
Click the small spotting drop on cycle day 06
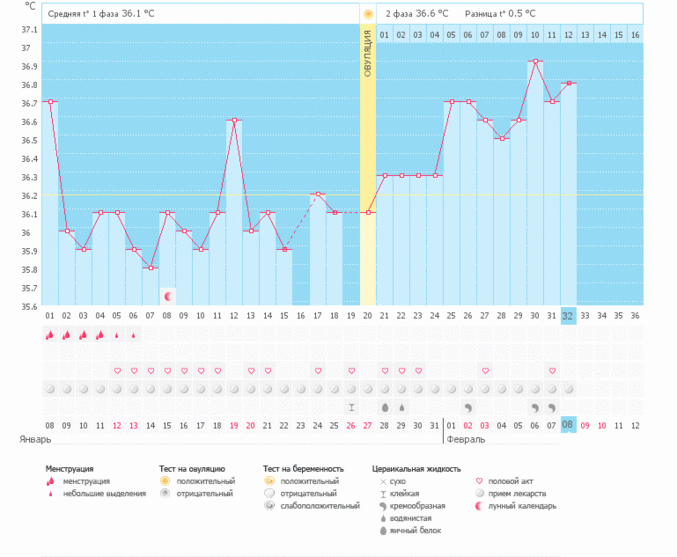tap(134, 336)
